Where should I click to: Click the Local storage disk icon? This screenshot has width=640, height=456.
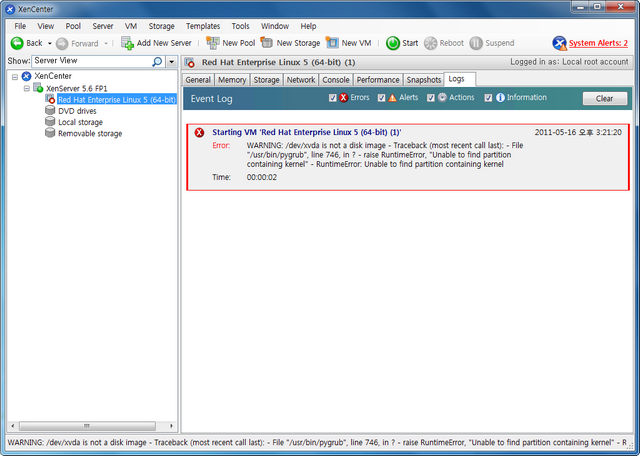(50, 122)
